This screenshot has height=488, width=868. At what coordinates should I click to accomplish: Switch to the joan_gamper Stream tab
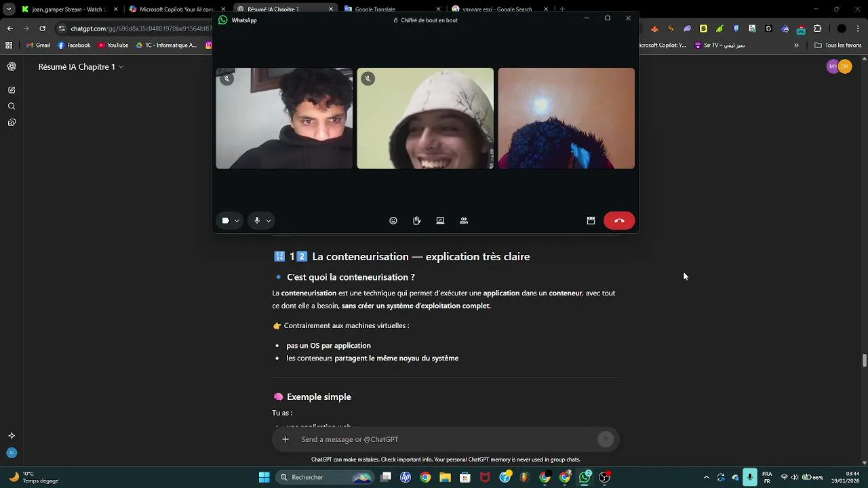point(68,9)
